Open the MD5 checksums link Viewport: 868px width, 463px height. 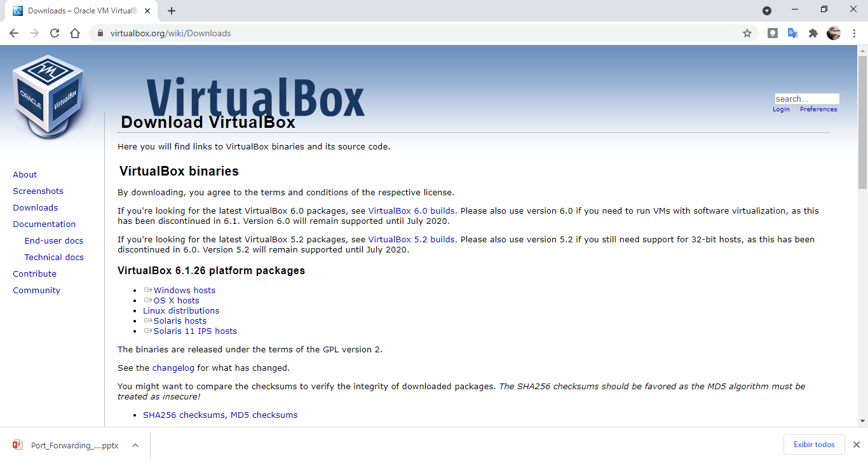[264, 415]
